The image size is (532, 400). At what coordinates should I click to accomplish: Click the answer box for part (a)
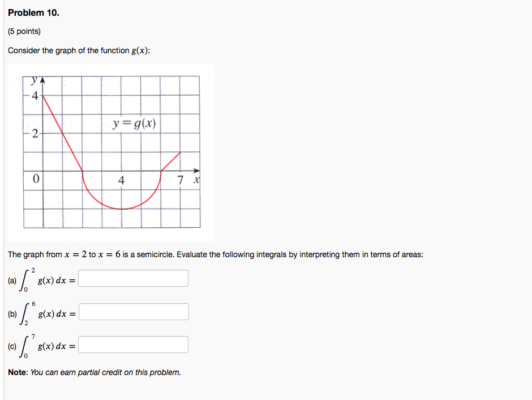(x=133, y=278)
